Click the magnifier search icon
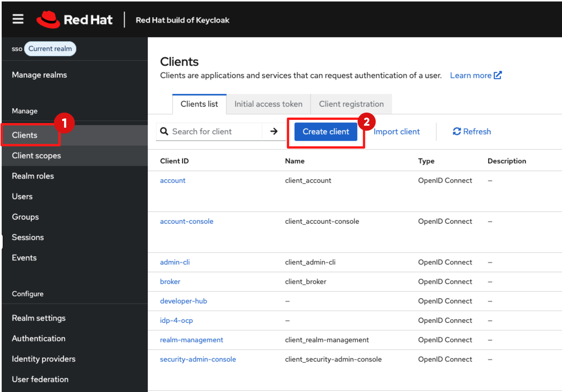562x392 pixels. click(164, 131)
